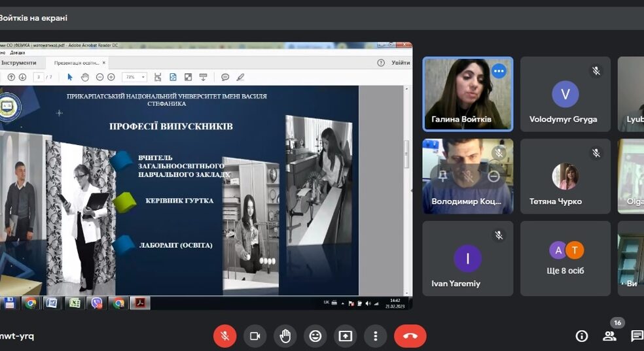Viewport: 644px width, 351px height.
Task: Select the hand pan tool in Acrobat
Action: tap(84, 77)
